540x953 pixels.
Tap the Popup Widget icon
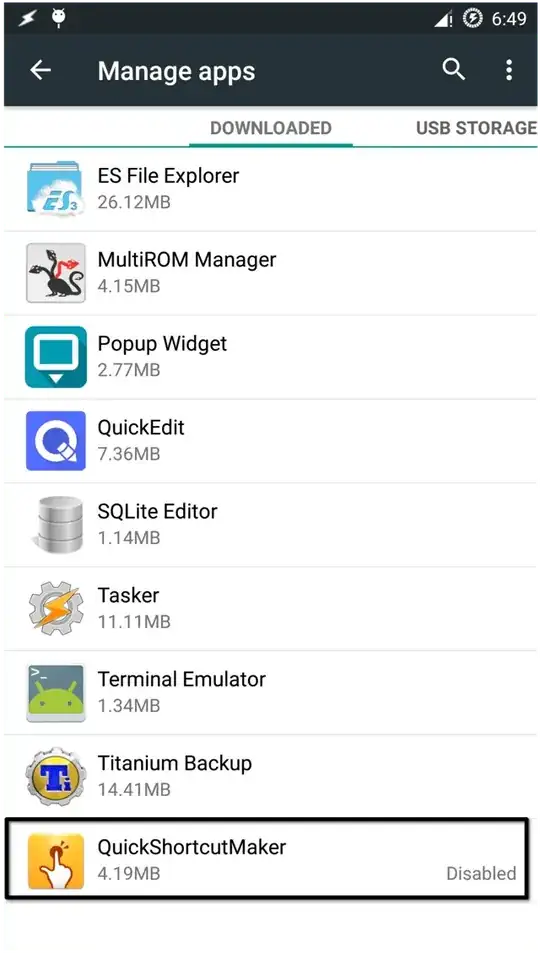(x=55, y=357)
